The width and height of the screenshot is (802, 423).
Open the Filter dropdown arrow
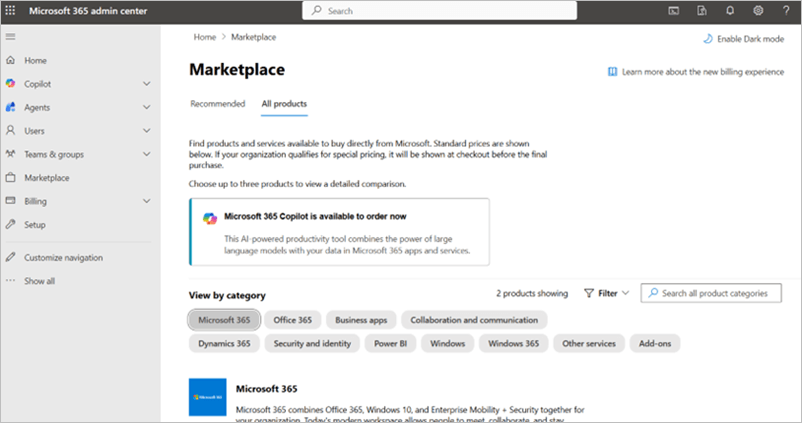pyautogui.click(x=625, y=293)
